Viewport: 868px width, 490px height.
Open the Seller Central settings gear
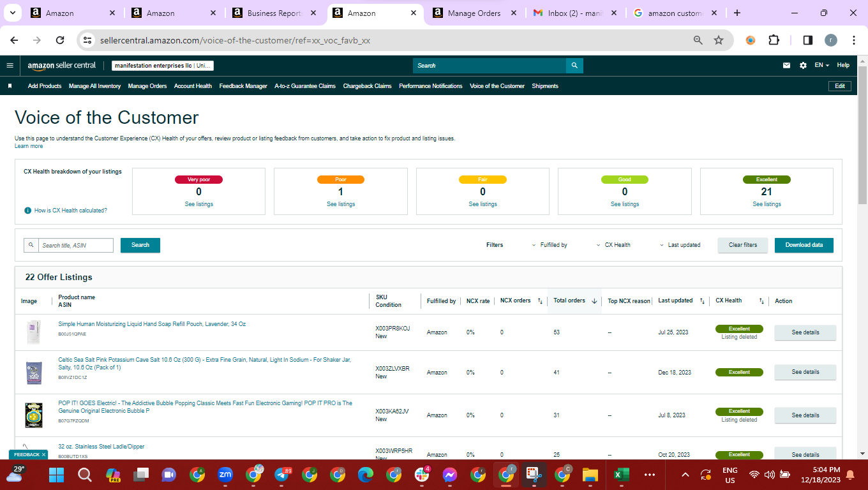803,65
